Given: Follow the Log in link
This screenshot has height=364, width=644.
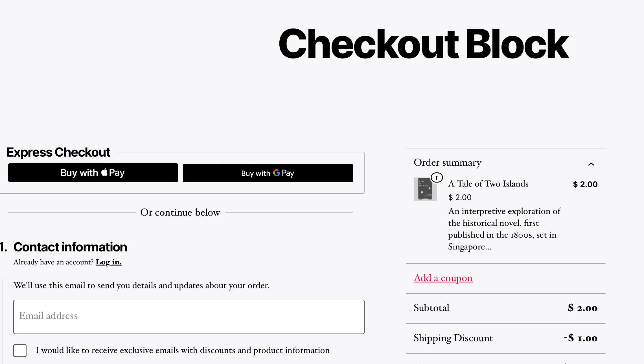Looking at the screenshot, I should [109, 262].
